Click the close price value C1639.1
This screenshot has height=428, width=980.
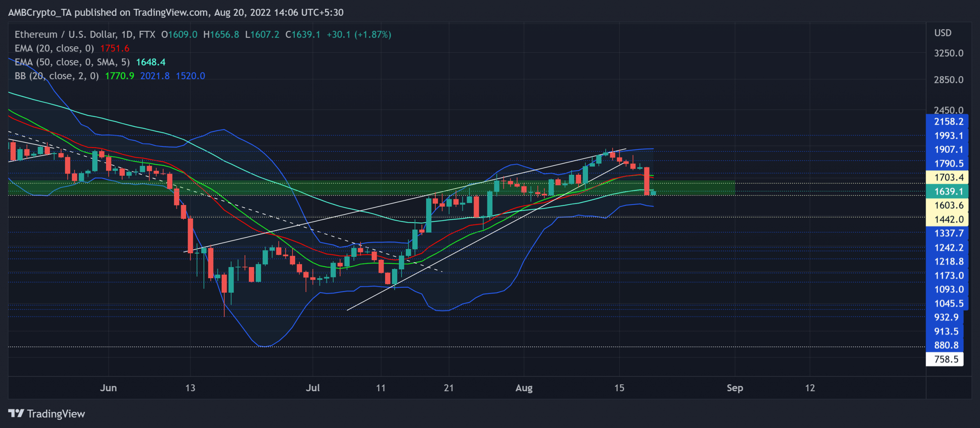tap(302, 34)
